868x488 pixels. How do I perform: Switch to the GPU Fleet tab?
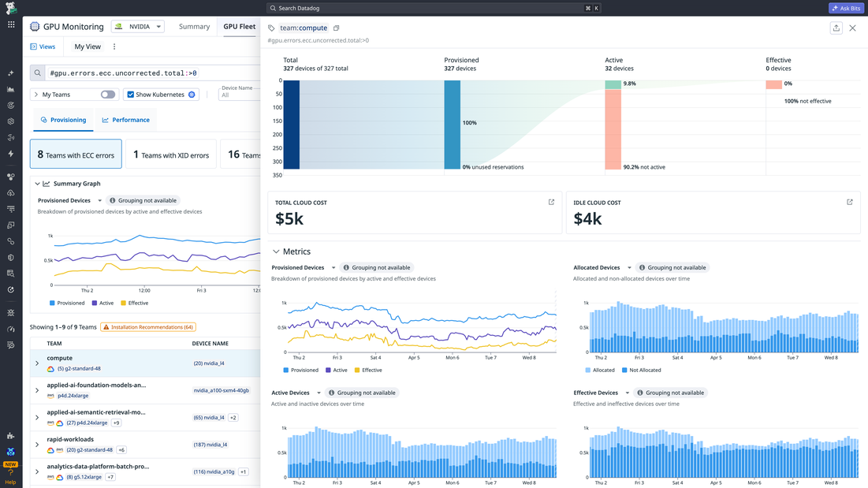pos(239,27)
